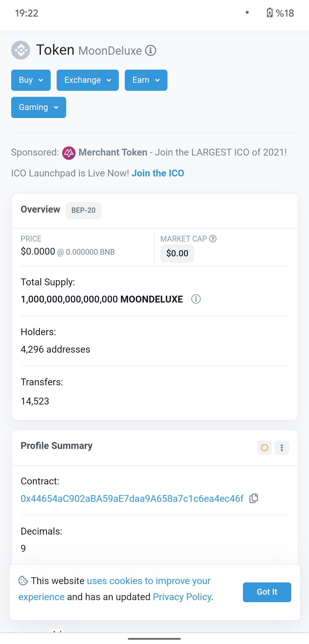The image size is (309, 644).
Task: Click the Join the ICO link
Action: tap(158, 173)
